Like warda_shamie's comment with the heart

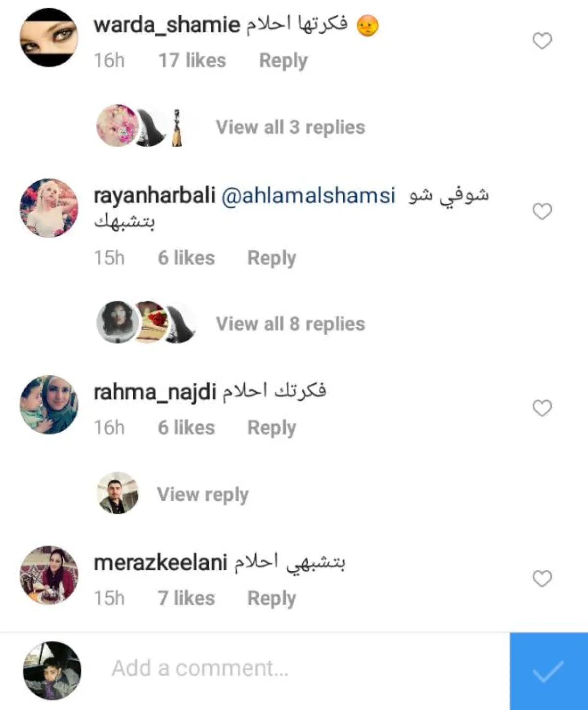point(542,41)
